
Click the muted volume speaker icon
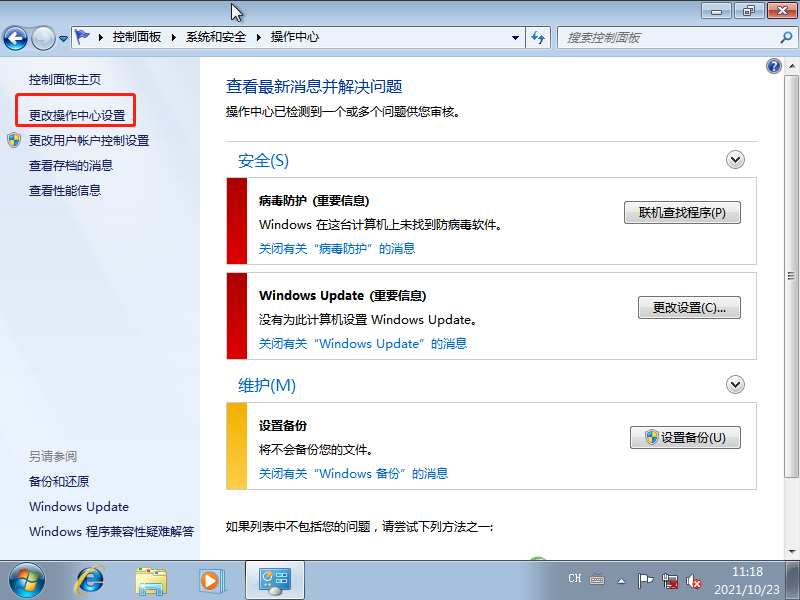click(x=693, y=581)
